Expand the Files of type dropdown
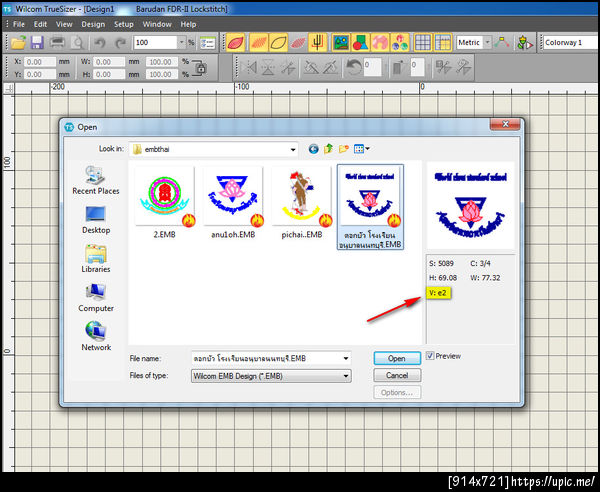Screen dimensions: 600x492 tap(346, 376)
